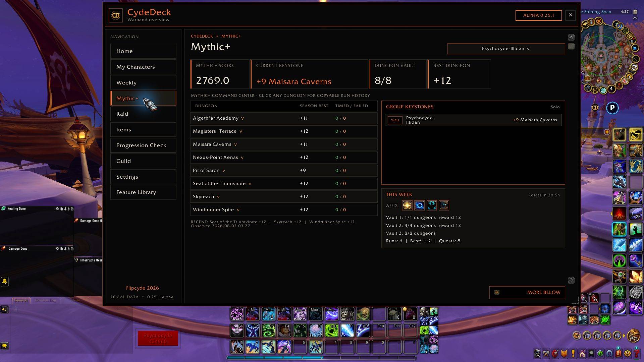
Task: Click the CD minimap button below the minimap
Action: (595, 108)
